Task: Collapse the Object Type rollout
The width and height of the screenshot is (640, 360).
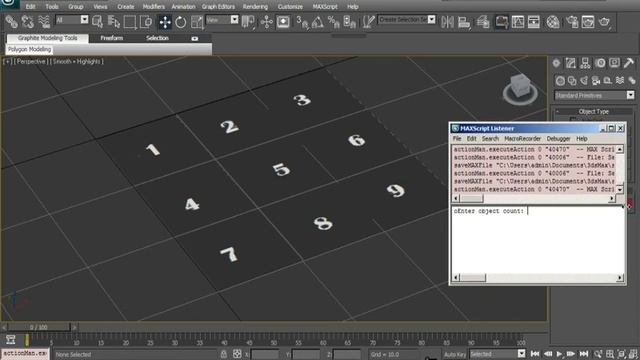Action: pyautogui.click(x=593, y=111)
